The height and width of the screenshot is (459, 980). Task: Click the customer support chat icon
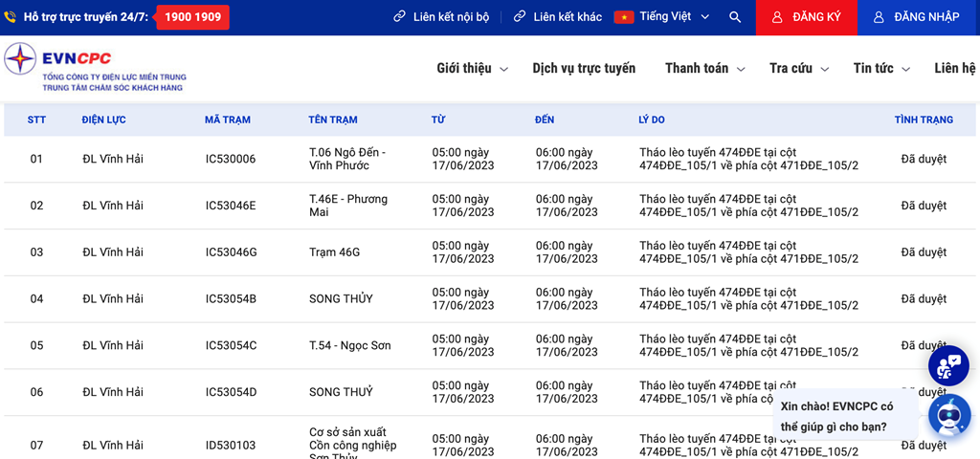[948, 365]
